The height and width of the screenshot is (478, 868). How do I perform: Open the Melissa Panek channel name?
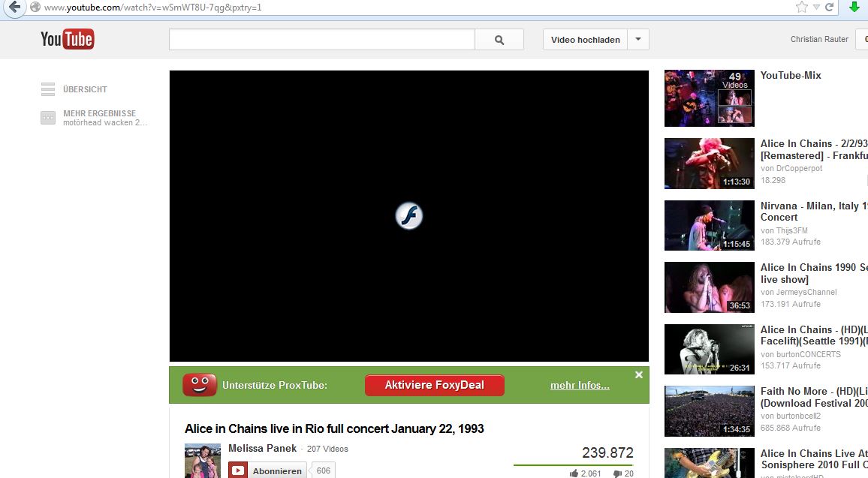(x=262, y=448)
